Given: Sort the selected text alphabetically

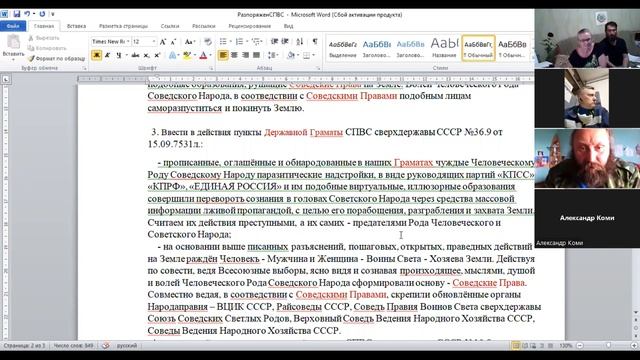Looking at the screenshot, I should (x=300, y=42).
